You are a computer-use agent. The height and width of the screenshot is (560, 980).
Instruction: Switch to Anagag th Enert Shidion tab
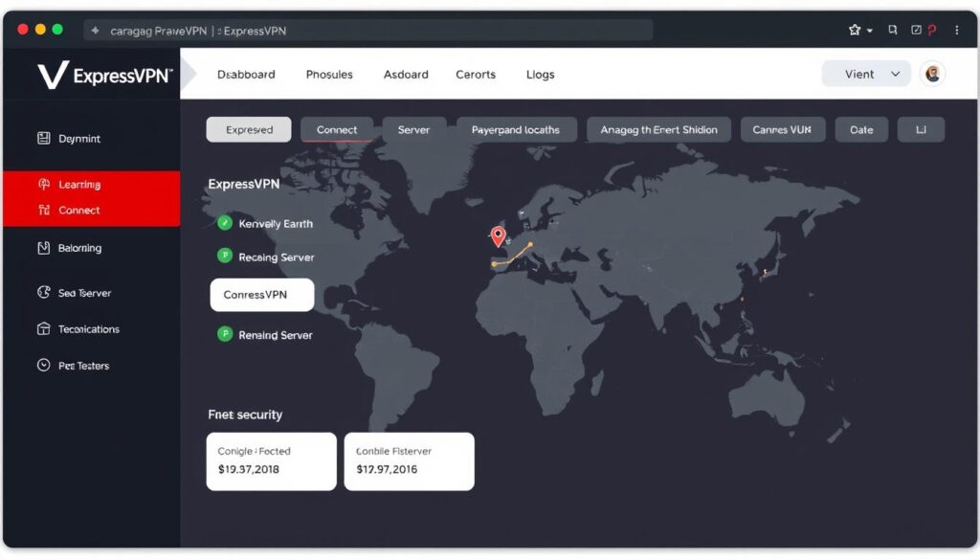[658, 129]
